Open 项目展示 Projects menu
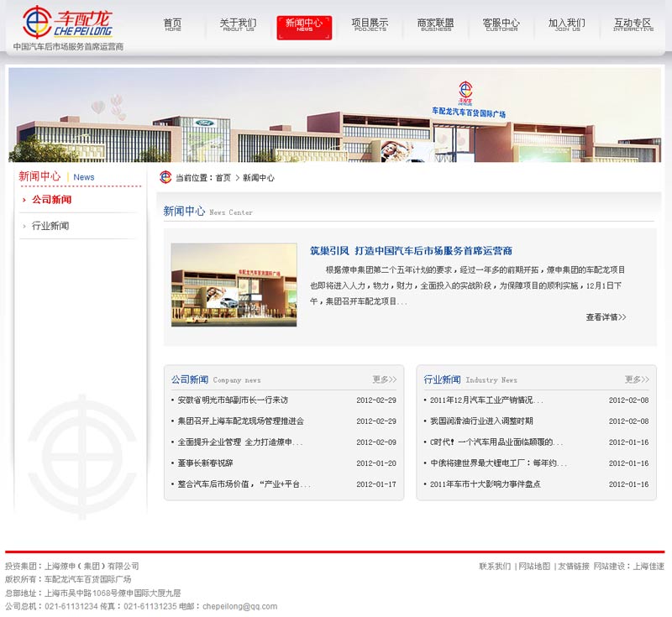Screen dimensions: 672x617 [370, 25]
